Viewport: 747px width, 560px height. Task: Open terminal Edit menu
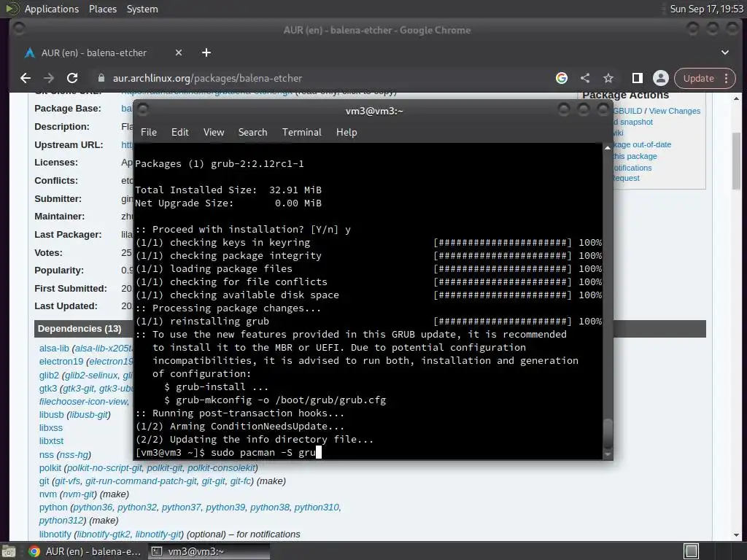coord(179,133)
